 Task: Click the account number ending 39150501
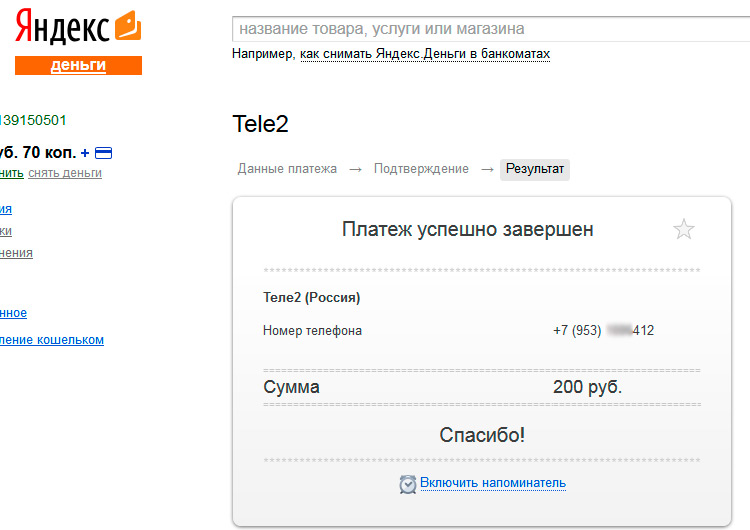click(33, 121)
